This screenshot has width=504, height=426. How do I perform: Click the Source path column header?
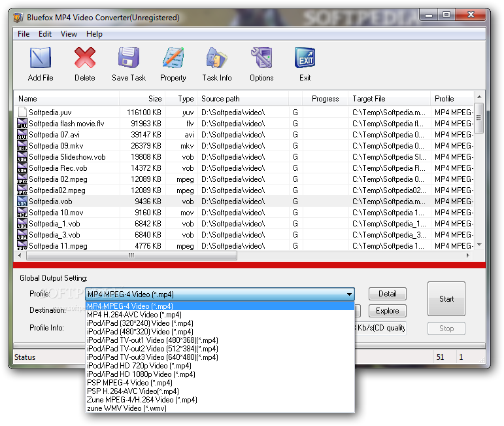pos(243,99)
